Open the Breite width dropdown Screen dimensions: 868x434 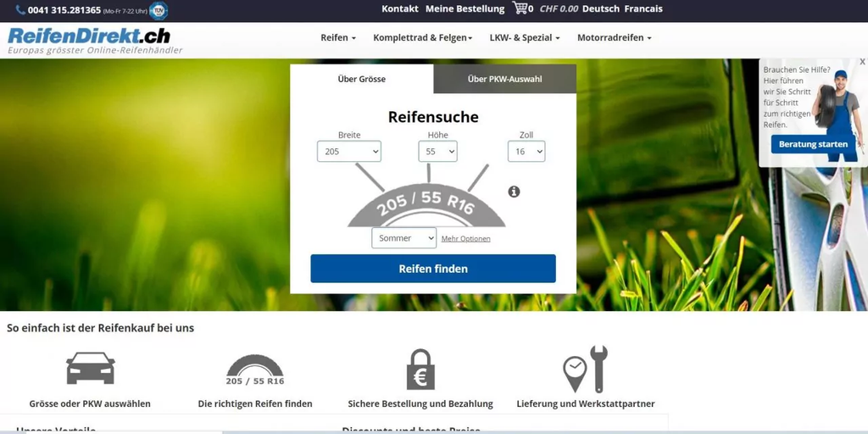[348, 151]
